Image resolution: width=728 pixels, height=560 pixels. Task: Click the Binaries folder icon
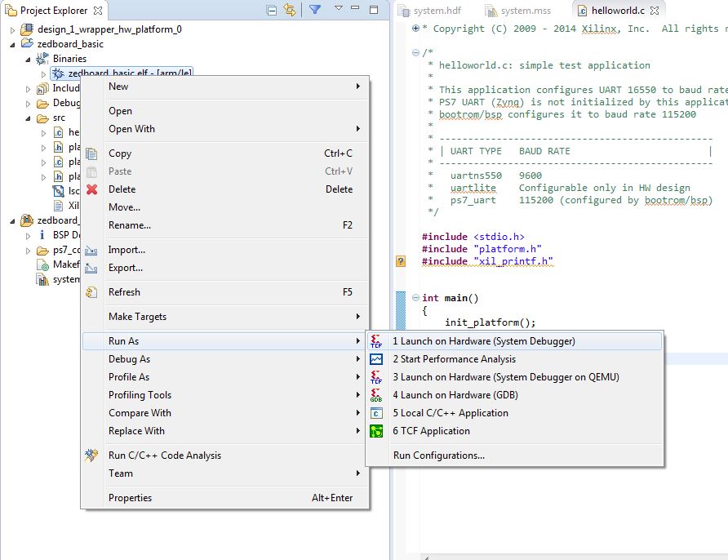42,59
